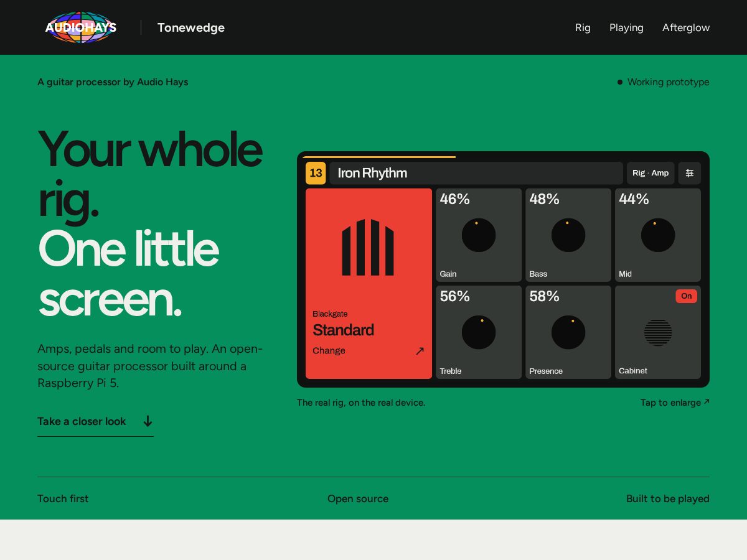The height and width of the screenshot is (560, 747).
Task: Click the Presence knob
Action: [568, 332]
